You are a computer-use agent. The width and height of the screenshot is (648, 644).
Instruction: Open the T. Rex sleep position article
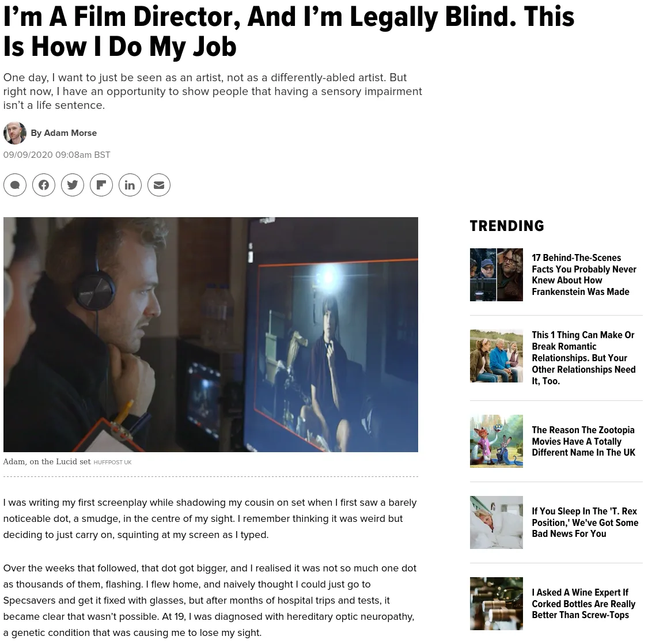tap(585, 522)
